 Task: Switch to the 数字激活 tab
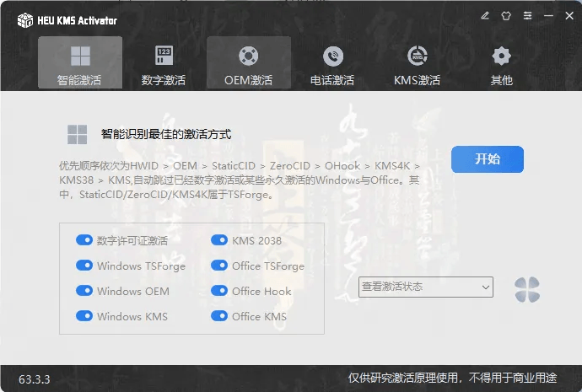(164, 62)
